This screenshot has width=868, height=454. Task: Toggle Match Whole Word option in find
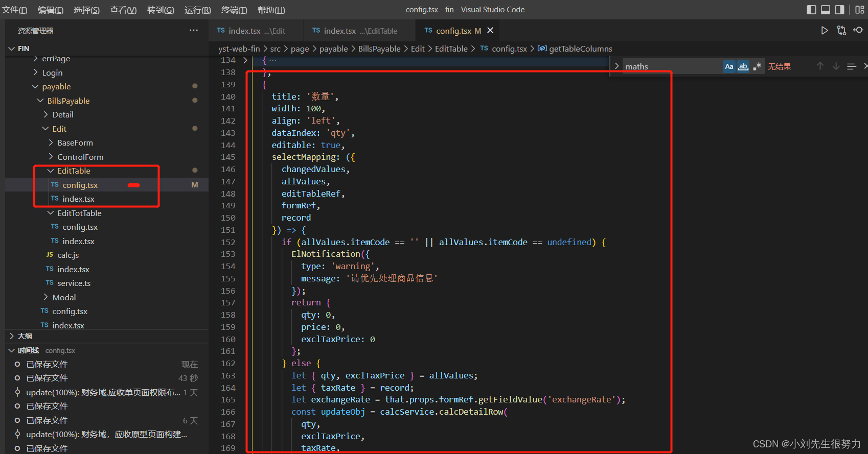743,66
